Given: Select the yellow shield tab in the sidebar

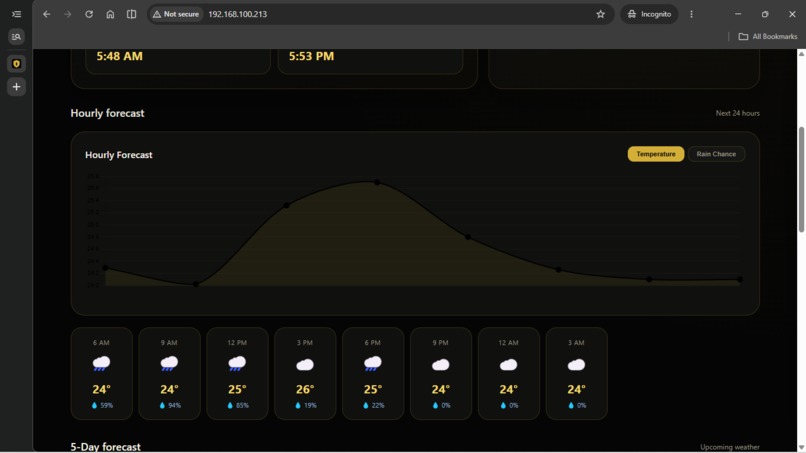Looking at the screenshot, I should tap(16, 64).
